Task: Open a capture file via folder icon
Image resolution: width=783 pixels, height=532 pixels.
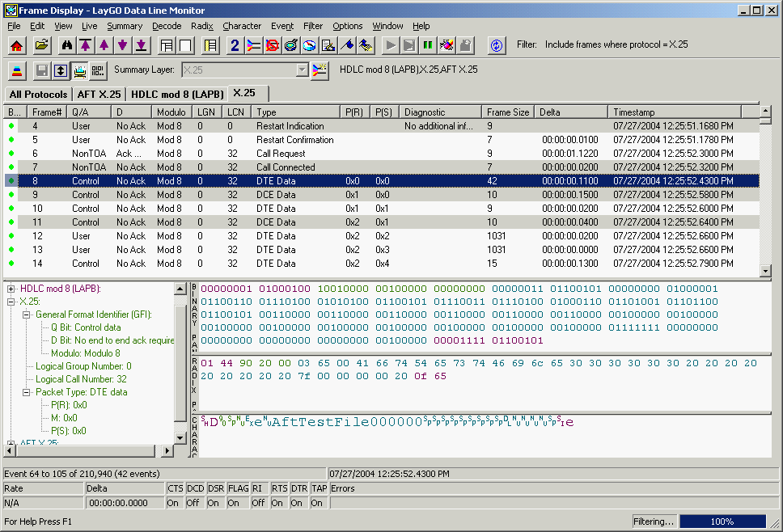Action: click(x=42, y=45)
